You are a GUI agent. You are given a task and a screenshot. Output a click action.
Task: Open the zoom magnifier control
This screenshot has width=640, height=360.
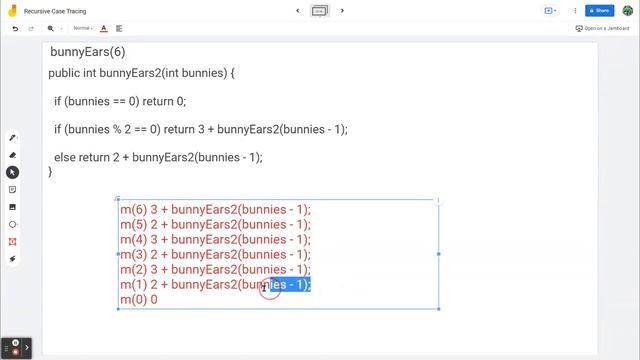[51, 29]
